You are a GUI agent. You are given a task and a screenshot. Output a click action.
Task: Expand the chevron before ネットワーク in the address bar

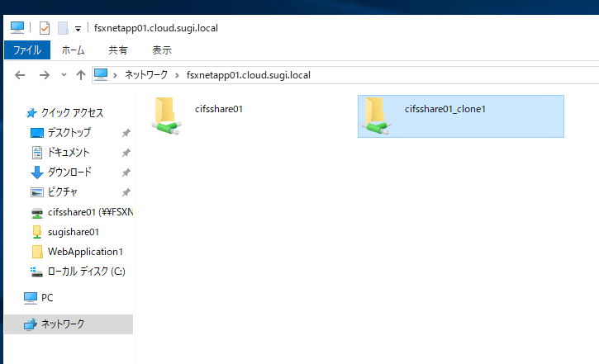pos(115,75)
